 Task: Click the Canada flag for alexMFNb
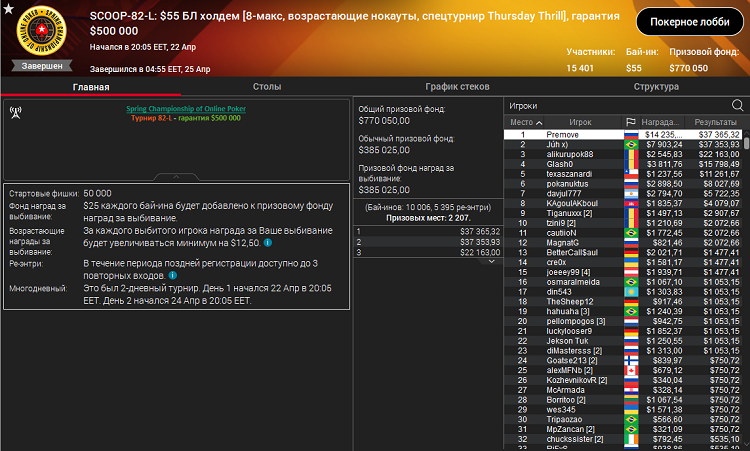[x=631, y=370]
